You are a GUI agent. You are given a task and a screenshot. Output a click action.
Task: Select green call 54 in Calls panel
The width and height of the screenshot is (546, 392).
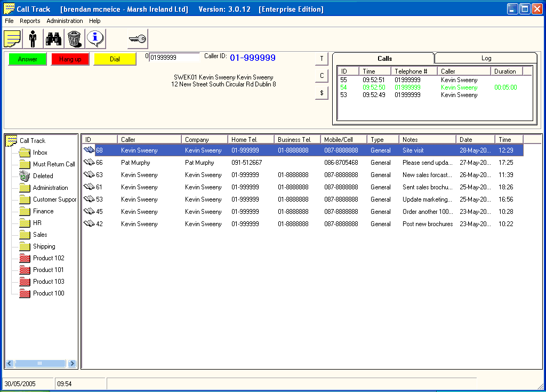pos(435,87)
